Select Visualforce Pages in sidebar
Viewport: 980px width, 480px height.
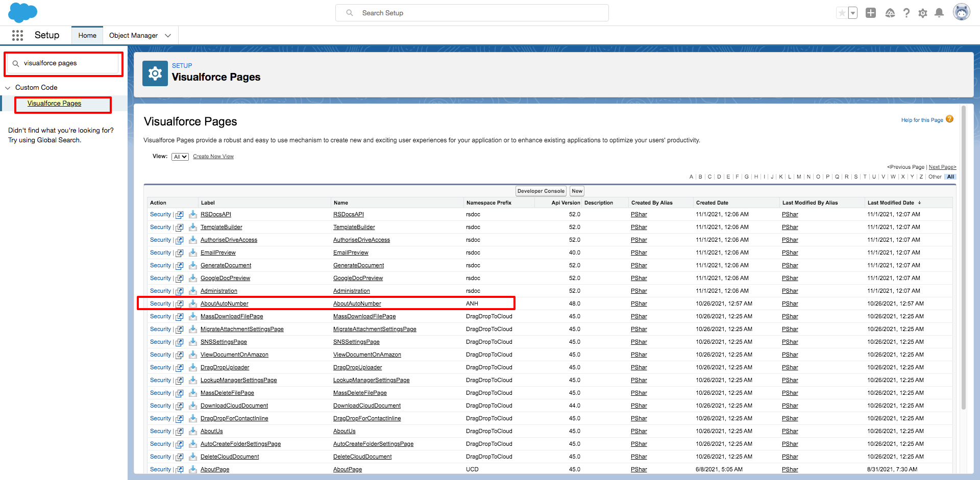[54, 103]
